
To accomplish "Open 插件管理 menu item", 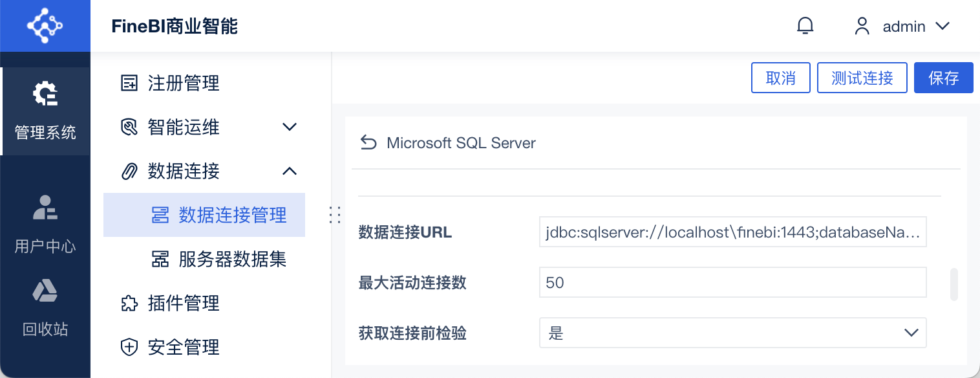I will pyautogui.click(x=184, y=304).
